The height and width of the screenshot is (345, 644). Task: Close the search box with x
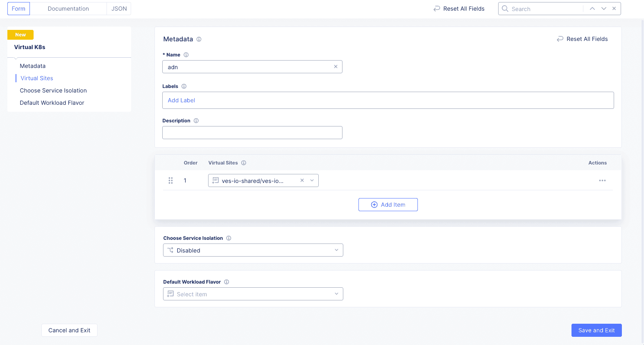click(x=614, y=9)
